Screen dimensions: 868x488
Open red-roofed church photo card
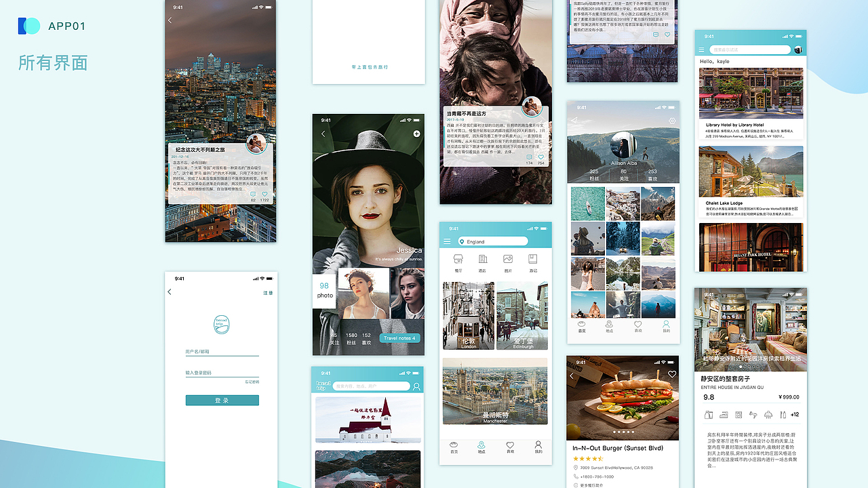pyautogui.click(x=368, y=420)
